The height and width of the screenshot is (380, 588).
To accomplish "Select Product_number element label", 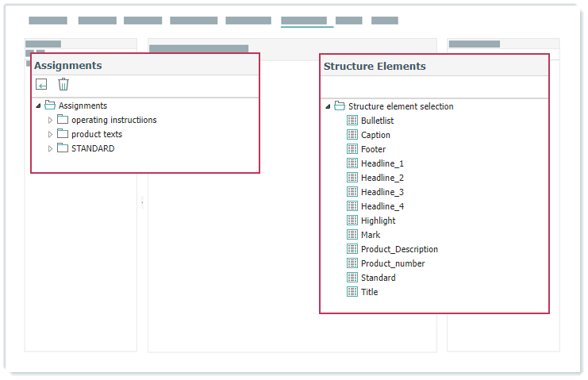I will coord(393,263).
